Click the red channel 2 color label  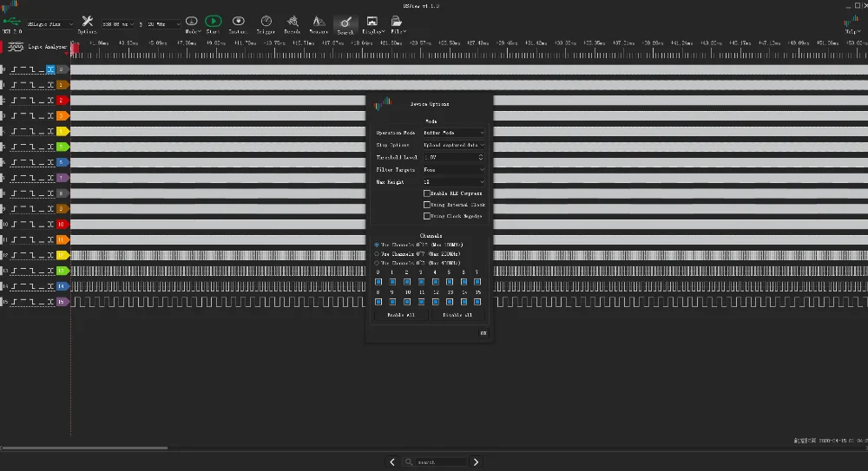point(62,101)
